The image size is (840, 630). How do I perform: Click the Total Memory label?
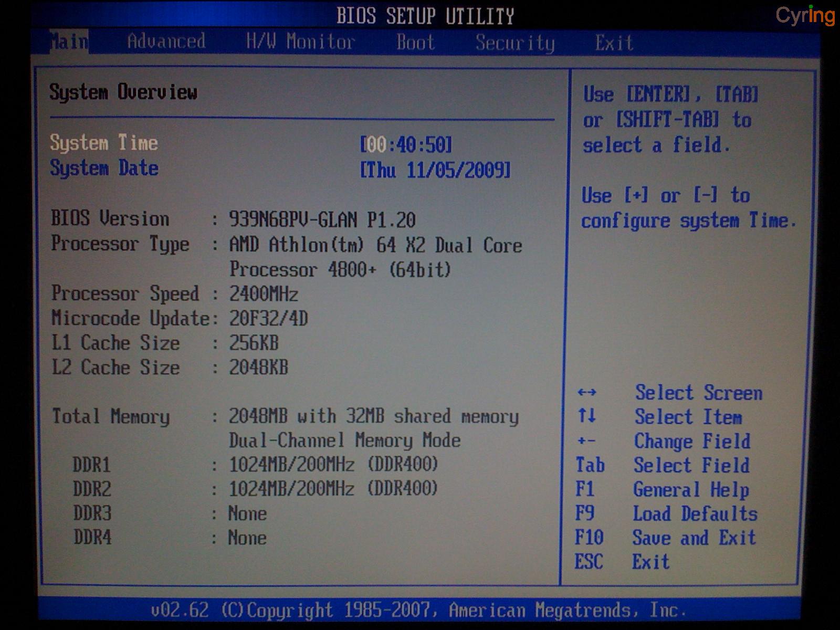pyautogui.click(x=111, y=416)
